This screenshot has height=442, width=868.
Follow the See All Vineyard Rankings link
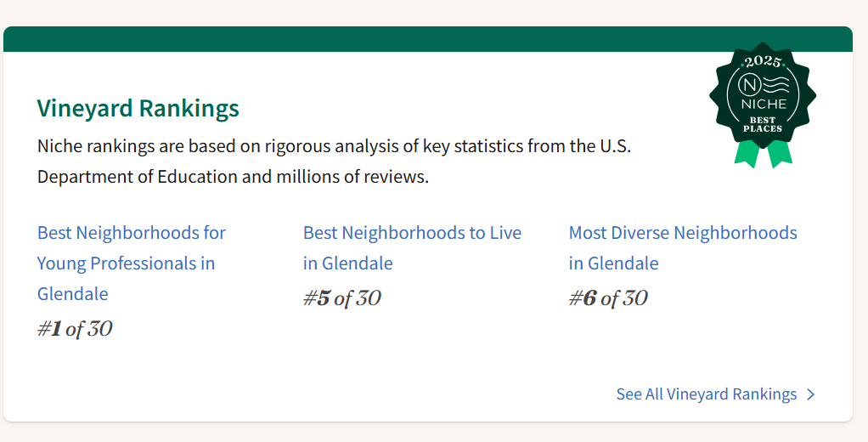coord(707,394)
